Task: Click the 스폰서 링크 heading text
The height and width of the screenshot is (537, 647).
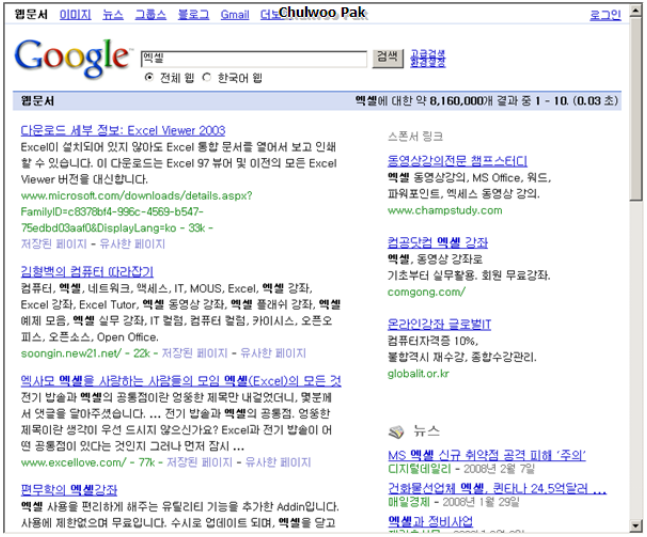Action: [x=415, y=137]
